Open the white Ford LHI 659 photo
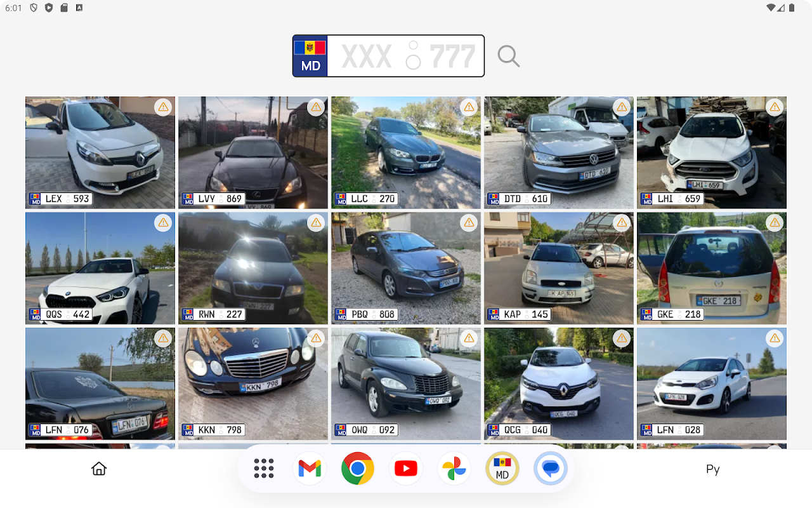The width and height of the screenshot is (812, 508). click(712, 152)
